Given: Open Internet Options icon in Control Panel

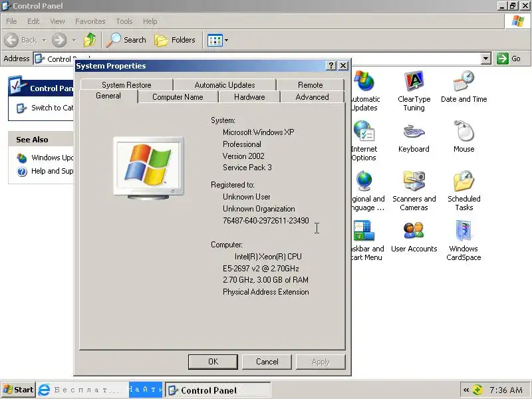Looking at the screenshot, I should tap(363, 131).
